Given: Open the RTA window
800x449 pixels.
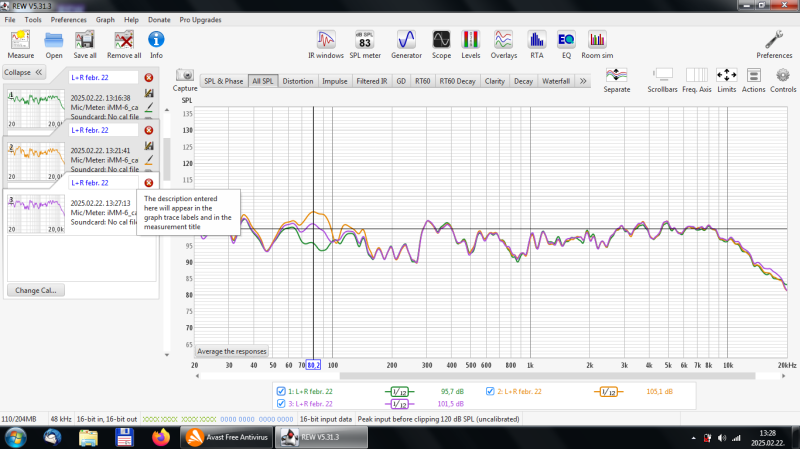Looking at the screenshot, I should (x=537, y=44).
